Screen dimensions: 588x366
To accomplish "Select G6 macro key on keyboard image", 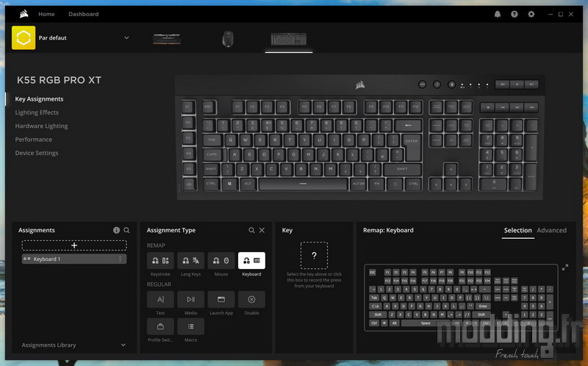I will click(x=189, y=184).
